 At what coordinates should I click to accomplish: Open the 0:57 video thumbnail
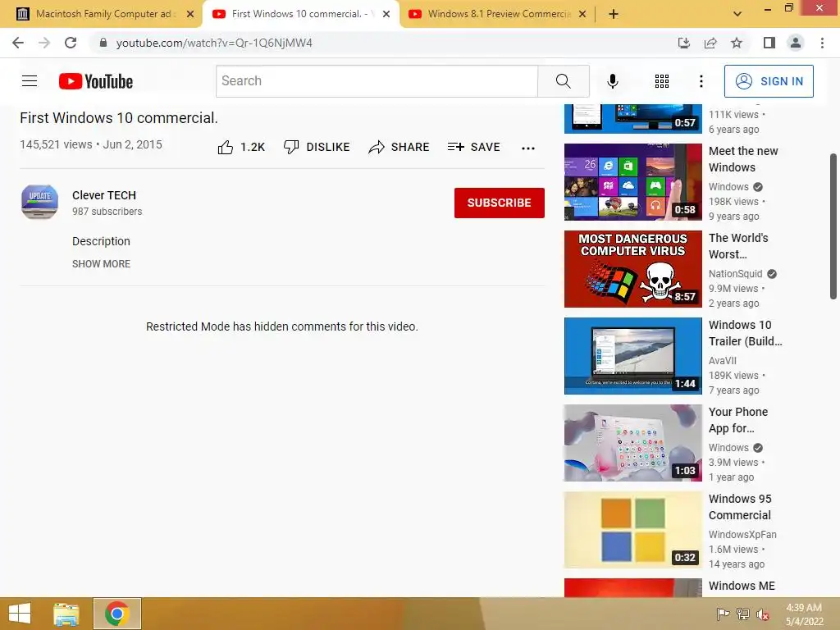click(x=632, y=118)
